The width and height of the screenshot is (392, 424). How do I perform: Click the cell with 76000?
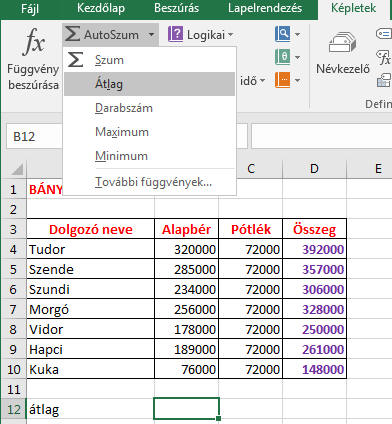186,369
